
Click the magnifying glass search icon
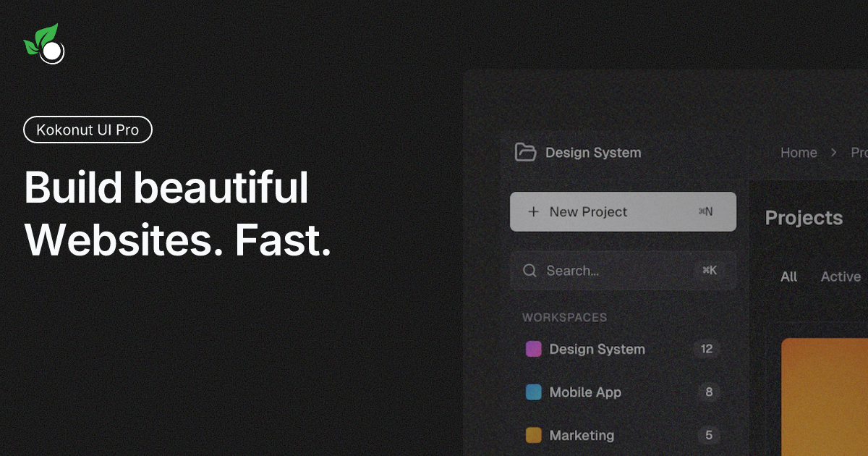529,270
